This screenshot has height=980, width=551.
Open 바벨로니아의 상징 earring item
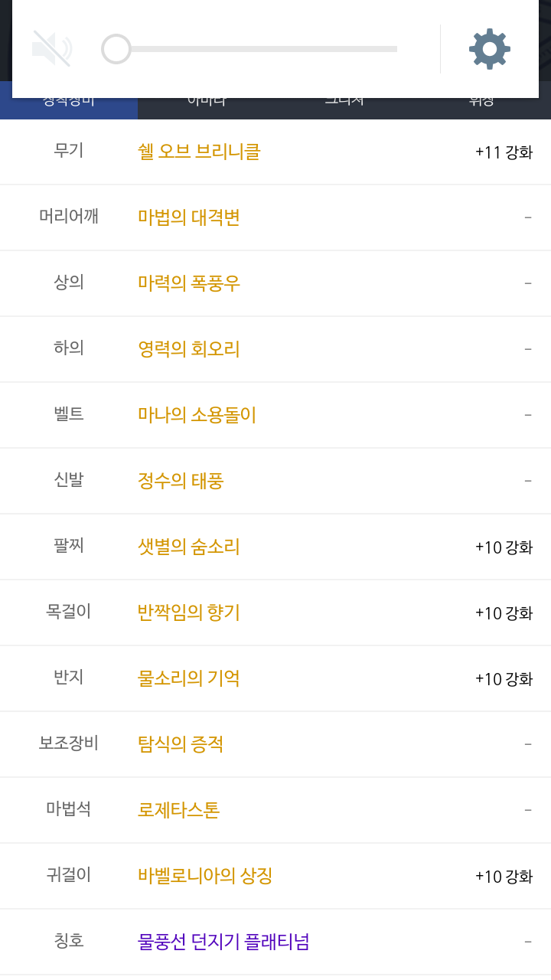205,876
